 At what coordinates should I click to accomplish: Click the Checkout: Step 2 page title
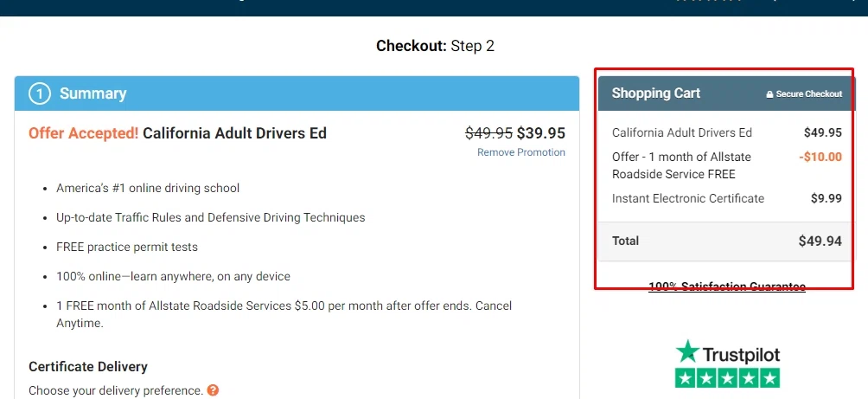pyautogui.click(x=435, y=46)
